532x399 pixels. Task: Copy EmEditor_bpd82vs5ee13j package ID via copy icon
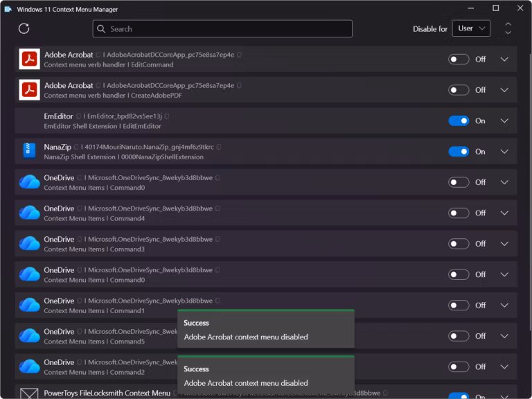(167, 116)
